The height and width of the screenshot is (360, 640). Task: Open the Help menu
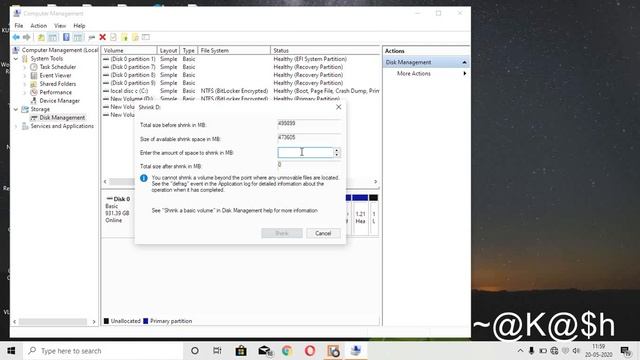coord(79,26)
